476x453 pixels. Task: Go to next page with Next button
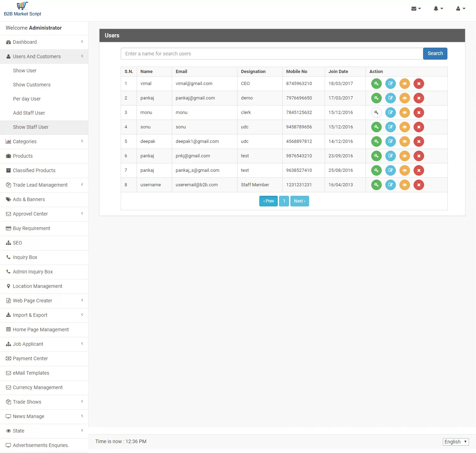coord(300,201)
